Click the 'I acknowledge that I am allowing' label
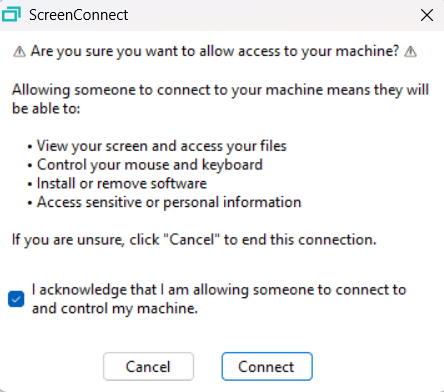This screenshot has height=392, width=444. coord(219,290)
